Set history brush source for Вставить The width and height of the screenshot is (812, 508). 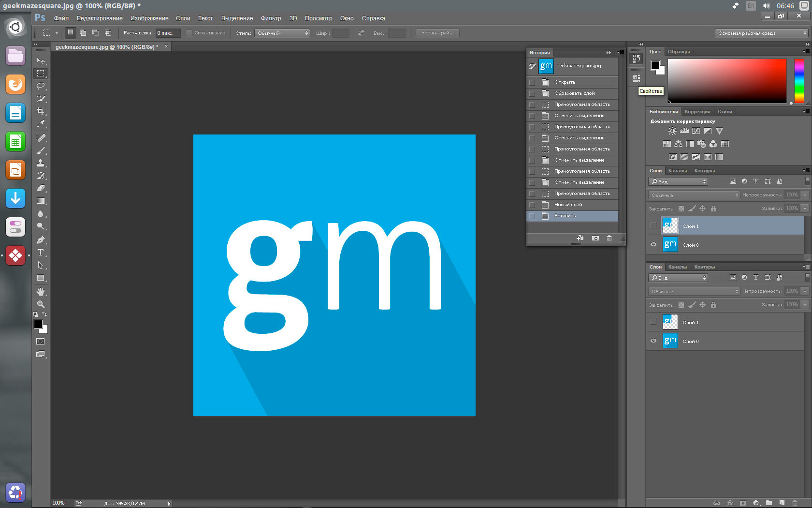[x=532, y=216]
